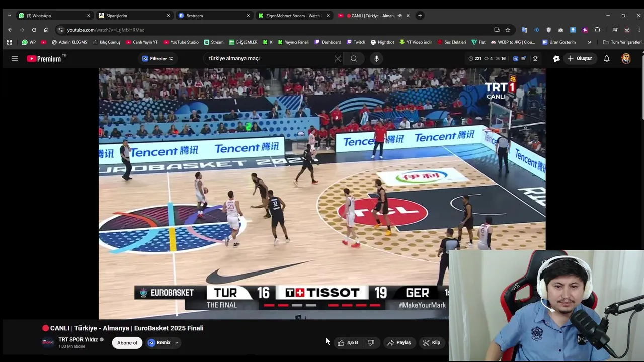Open Tüm Yer İşaretleri bookmarks folder

click(x=622, y=42)
